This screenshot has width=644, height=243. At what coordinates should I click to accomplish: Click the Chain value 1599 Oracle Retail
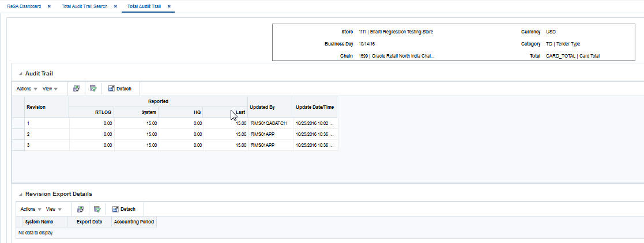click(396, 56)
